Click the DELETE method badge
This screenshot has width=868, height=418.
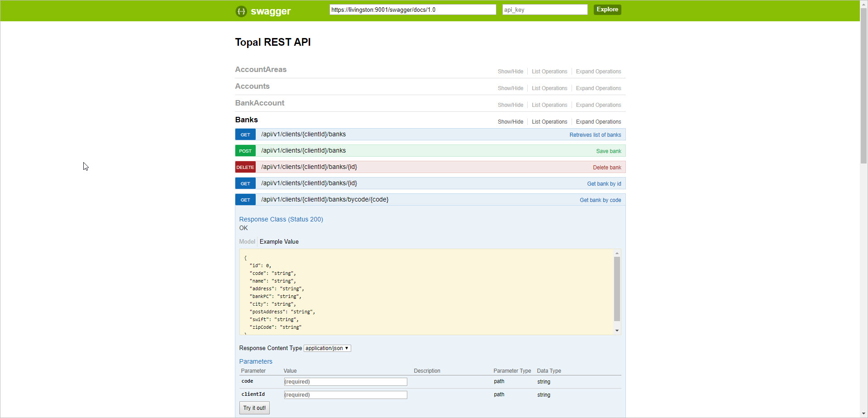coord(245,167)
